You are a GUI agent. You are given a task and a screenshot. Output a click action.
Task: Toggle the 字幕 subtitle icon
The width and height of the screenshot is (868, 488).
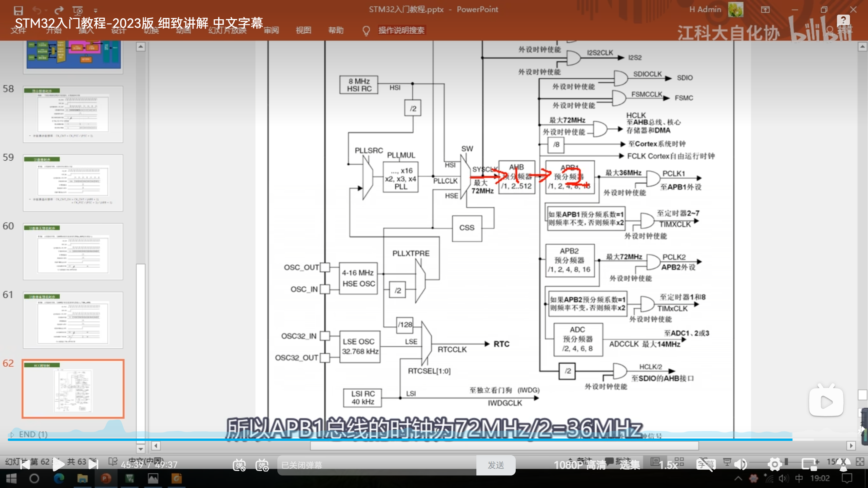coord(706,465)
